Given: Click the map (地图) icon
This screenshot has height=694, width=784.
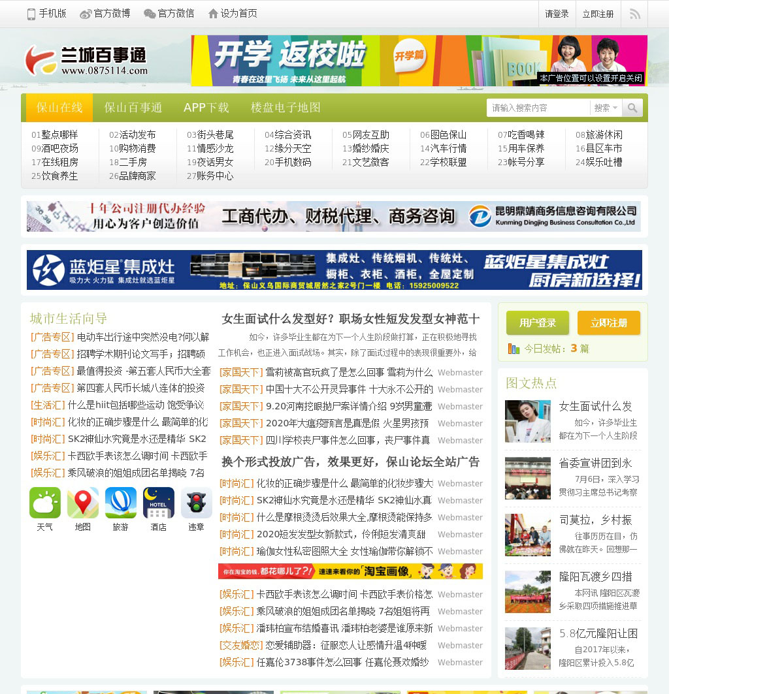Looking at the screenshot, I should click(83, 503).
